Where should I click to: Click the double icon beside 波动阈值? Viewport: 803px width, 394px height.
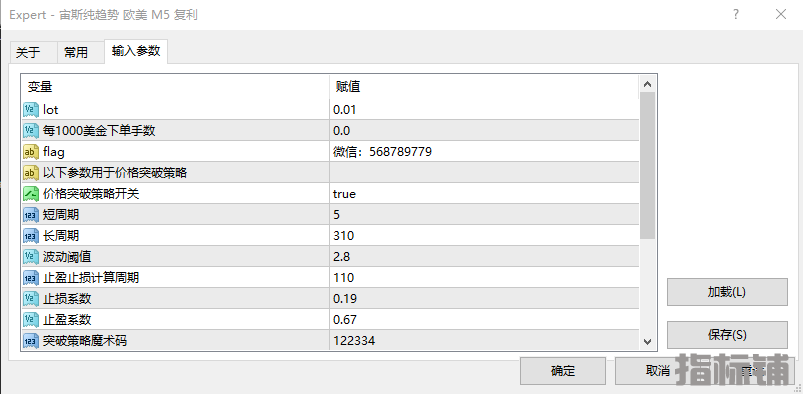tap(31, 257)
